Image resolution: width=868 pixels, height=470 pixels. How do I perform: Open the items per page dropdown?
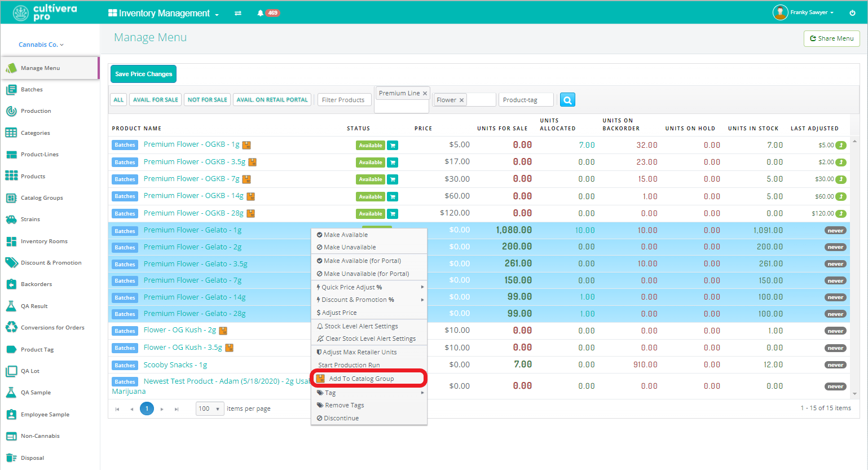(210, 408)
